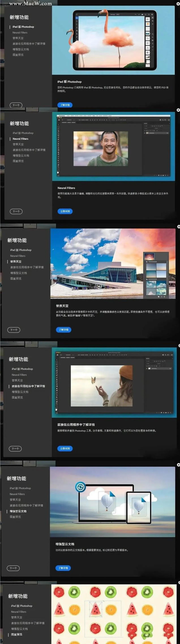Select Neural Filters in fruit pattern dialog sidebar
Screen dimensions: 180x644
click(x=19, y=612)
